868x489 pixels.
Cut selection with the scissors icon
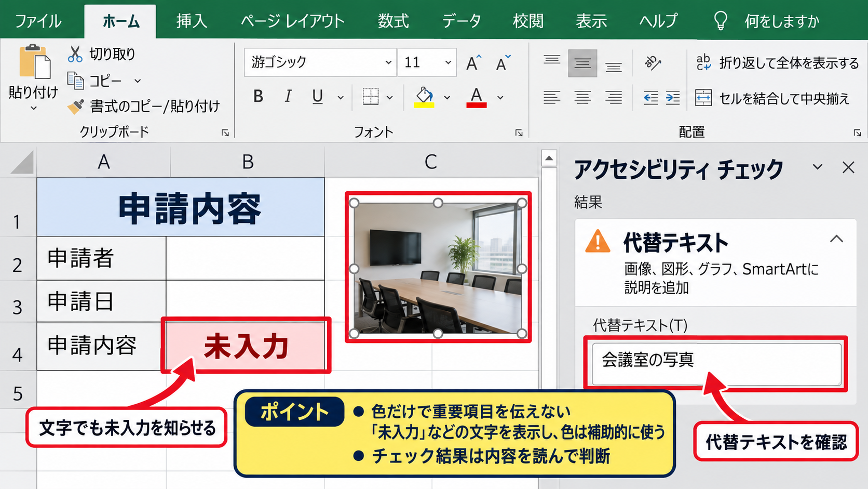coord(75,54)
